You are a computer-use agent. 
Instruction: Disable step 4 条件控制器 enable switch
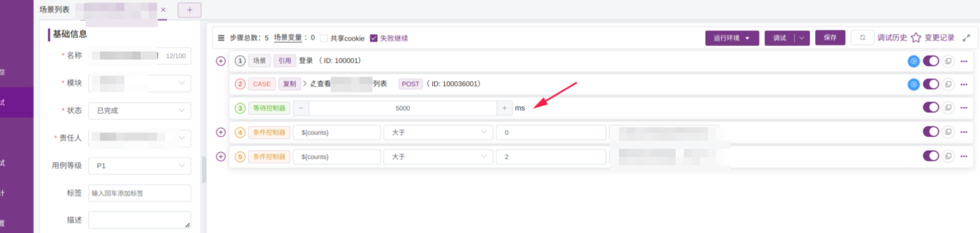pos(931,131)
